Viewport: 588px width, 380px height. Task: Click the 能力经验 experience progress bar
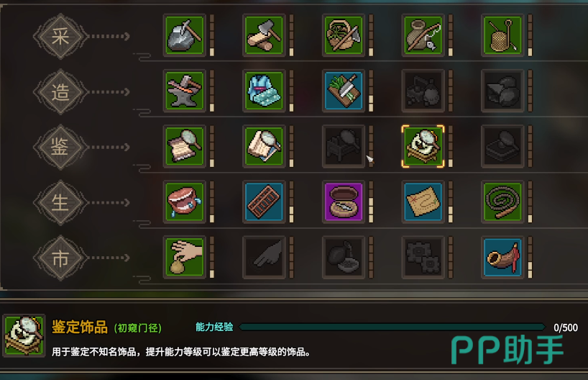(392, 327)
